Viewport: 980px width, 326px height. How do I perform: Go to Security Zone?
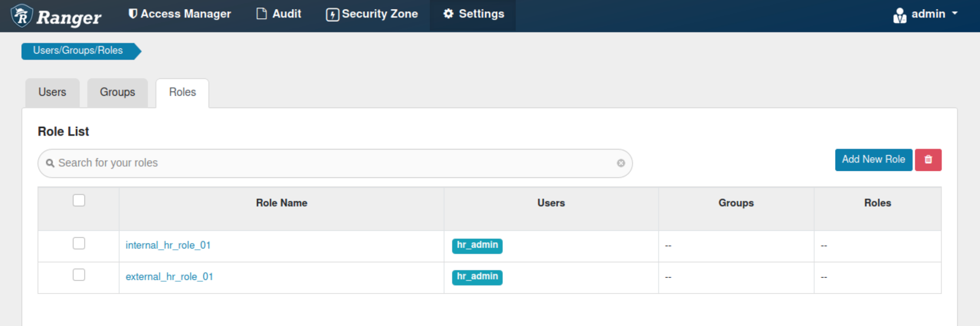[372, 14]
